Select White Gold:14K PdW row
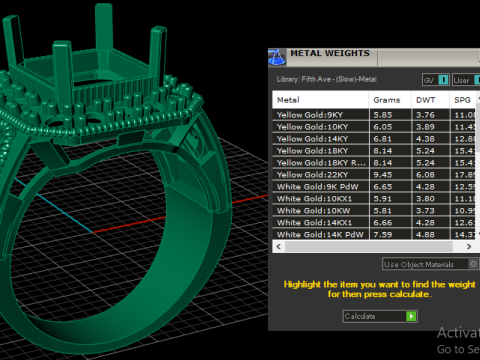Screen dimensions: 480x360 click(374, 234)
